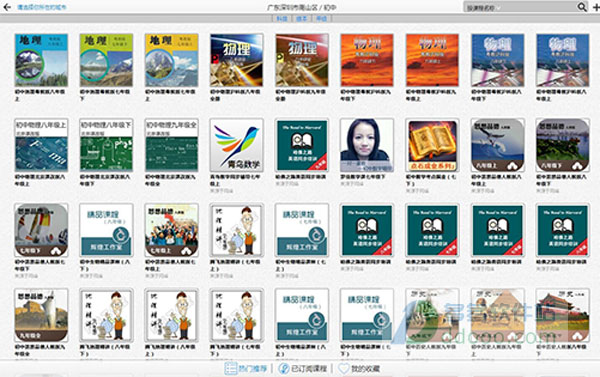Screen dimensions: 600x377
Task: Open 初中生物精品课程（八上）辉煌工作室 course
Action: 302,315
